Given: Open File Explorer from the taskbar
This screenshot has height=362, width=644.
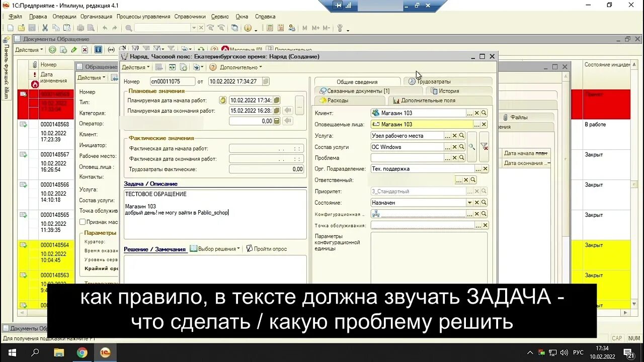Looking at the screenshot, I should coord(59,352).
